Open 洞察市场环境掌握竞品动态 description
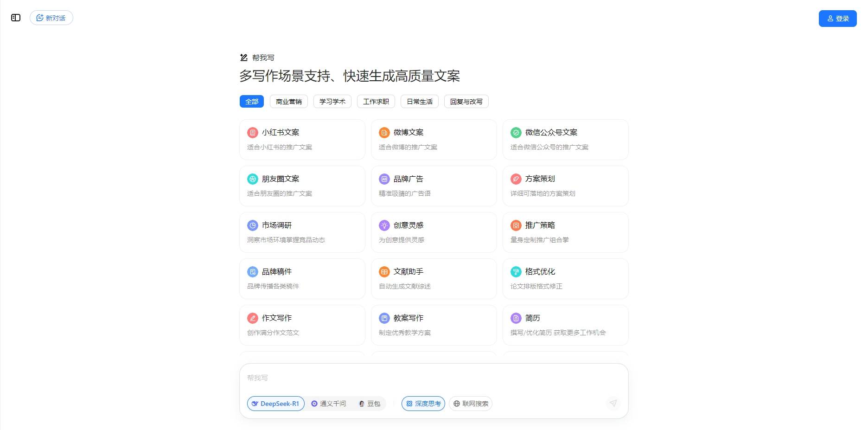 pos(286,240)
